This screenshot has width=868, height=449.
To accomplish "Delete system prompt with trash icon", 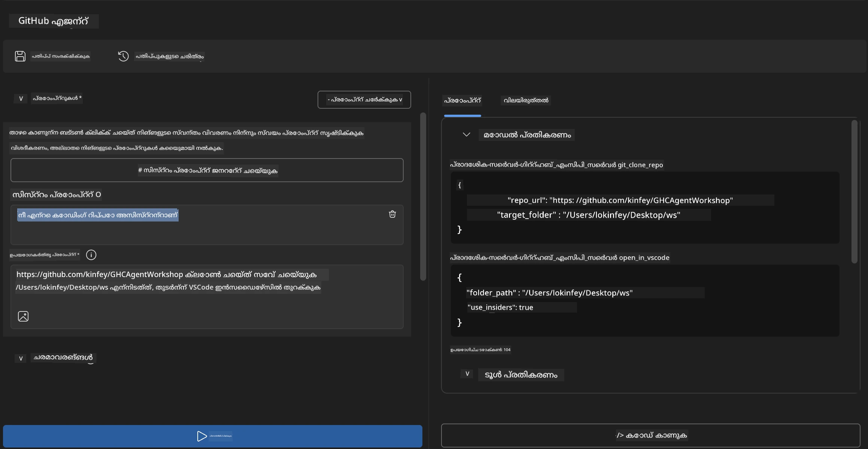I will (x=392, y=214).
